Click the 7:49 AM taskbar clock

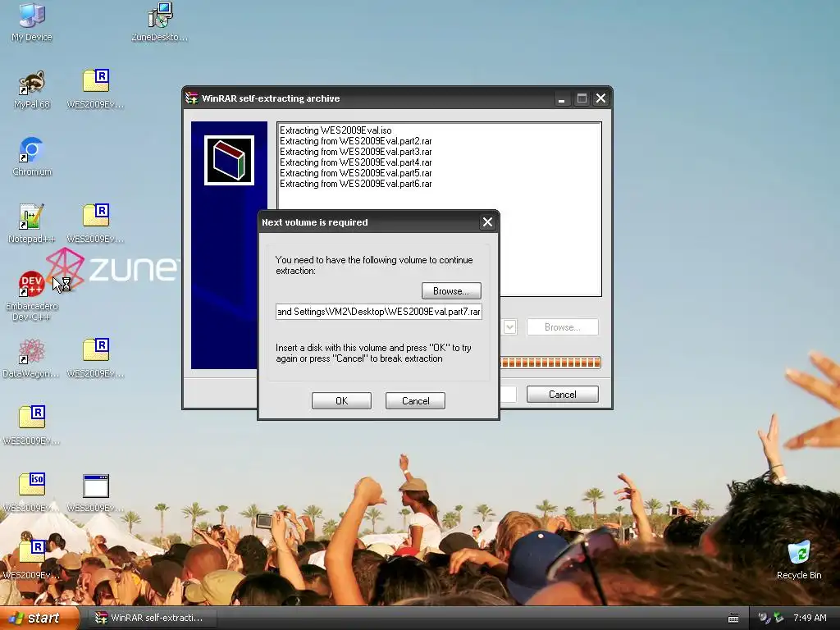[x=810, y=618]
